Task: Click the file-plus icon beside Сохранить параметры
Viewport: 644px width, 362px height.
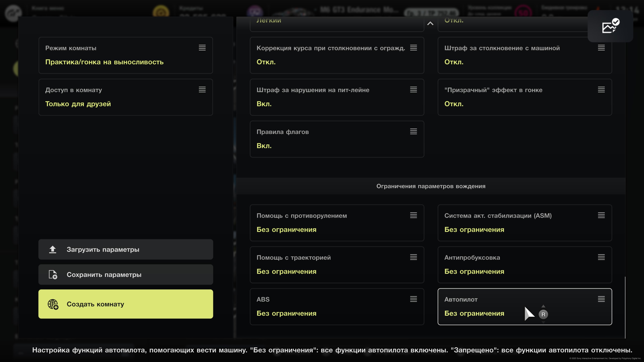Action: point(53,275)
